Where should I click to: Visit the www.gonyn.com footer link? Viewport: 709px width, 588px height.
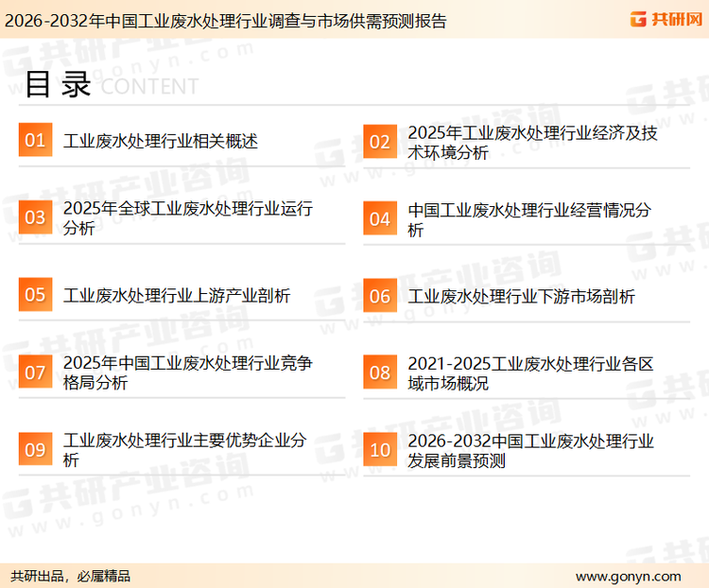coord(628,577)
